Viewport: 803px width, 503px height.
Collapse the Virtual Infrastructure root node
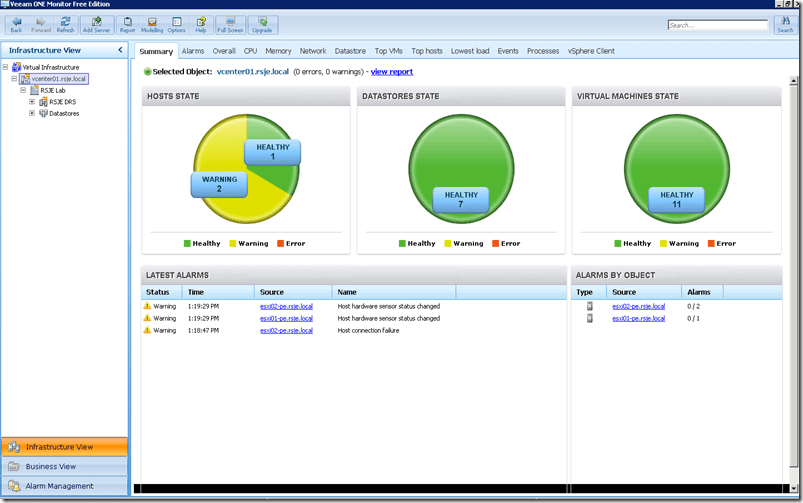5,67
